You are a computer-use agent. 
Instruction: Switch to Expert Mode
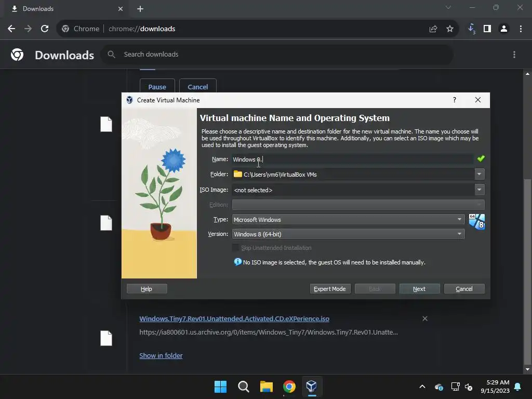point(330,289)
